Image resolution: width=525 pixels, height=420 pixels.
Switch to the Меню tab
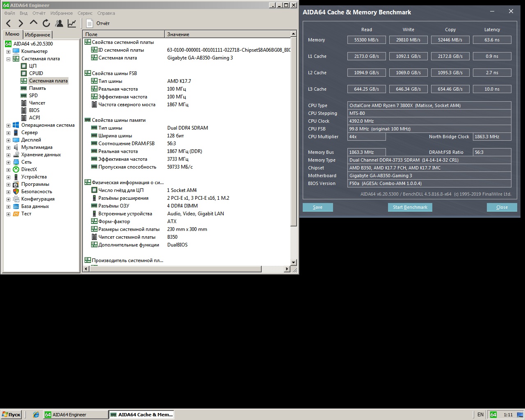[x=12, y=34]
